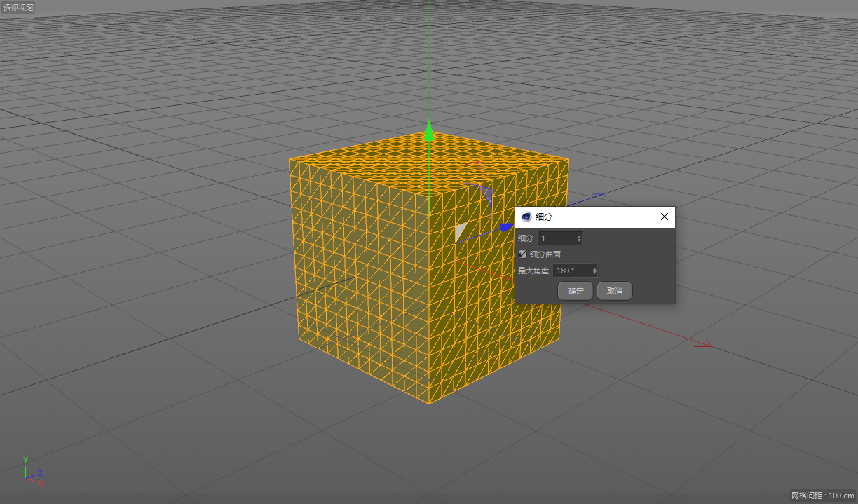Click the 网格间距 : 100 cm status text
The width and height of the screenshot is (858, 504).
[823, 496]
